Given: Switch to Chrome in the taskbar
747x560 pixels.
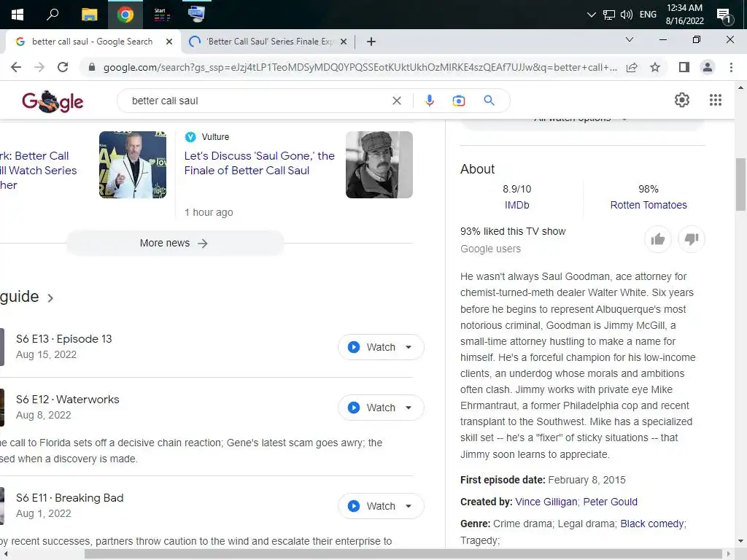Looking at the screenshot, I should pos(125,15).
